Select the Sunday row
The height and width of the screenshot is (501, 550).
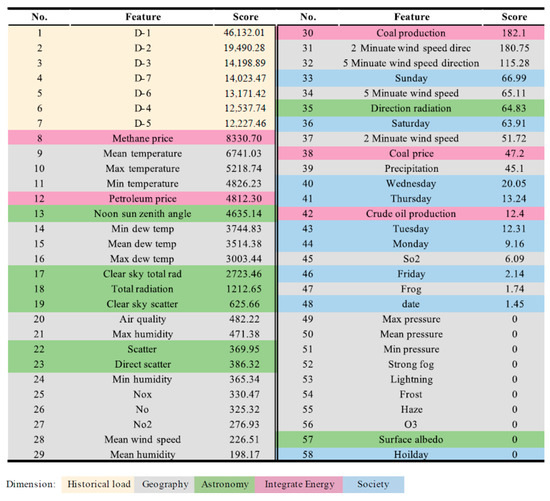tap(411, 78)
